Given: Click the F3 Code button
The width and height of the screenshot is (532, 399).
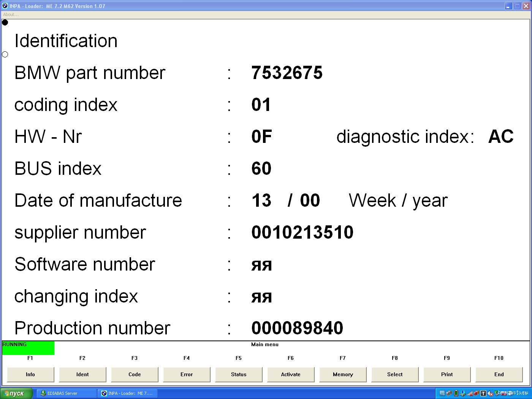Looking at the screenshot, I should (135, 374).
